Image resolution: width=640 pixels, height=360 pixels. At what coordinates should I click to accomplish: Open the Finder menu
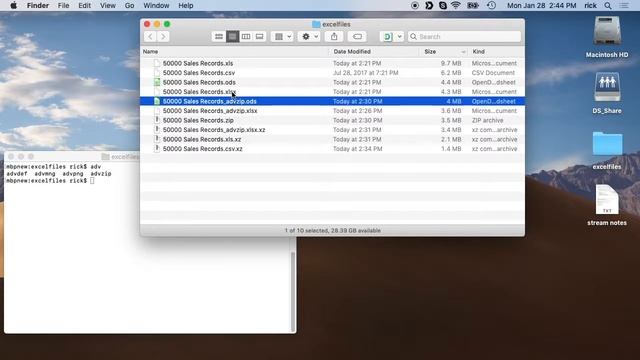coord(38,6)
